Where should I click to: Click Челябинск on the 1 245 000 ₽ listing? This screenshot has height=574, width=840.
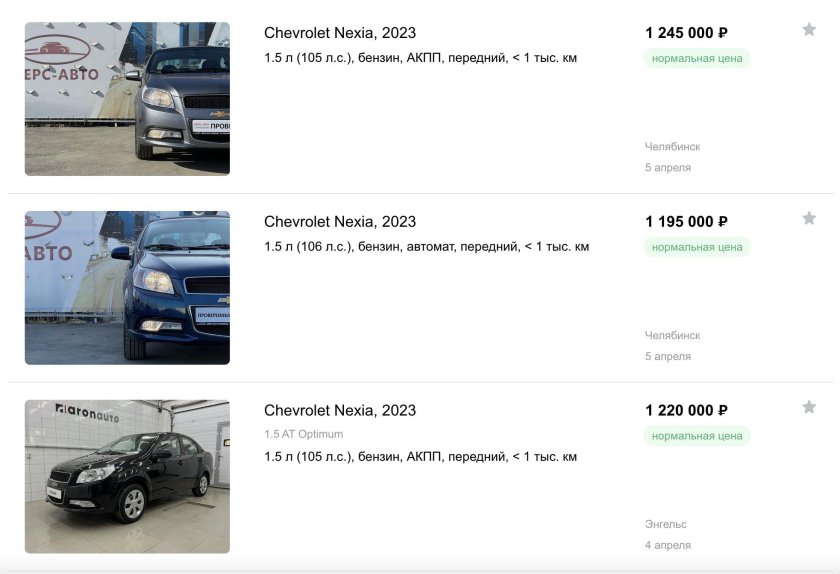[x=672, y=147]
